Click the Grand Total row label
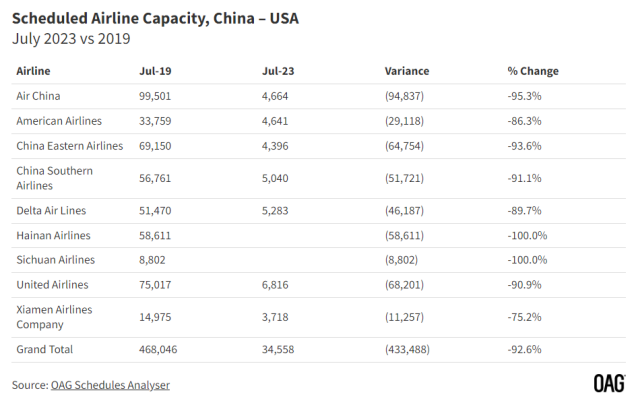The height and width of the screenshot is (401, 639). point(45,349)
